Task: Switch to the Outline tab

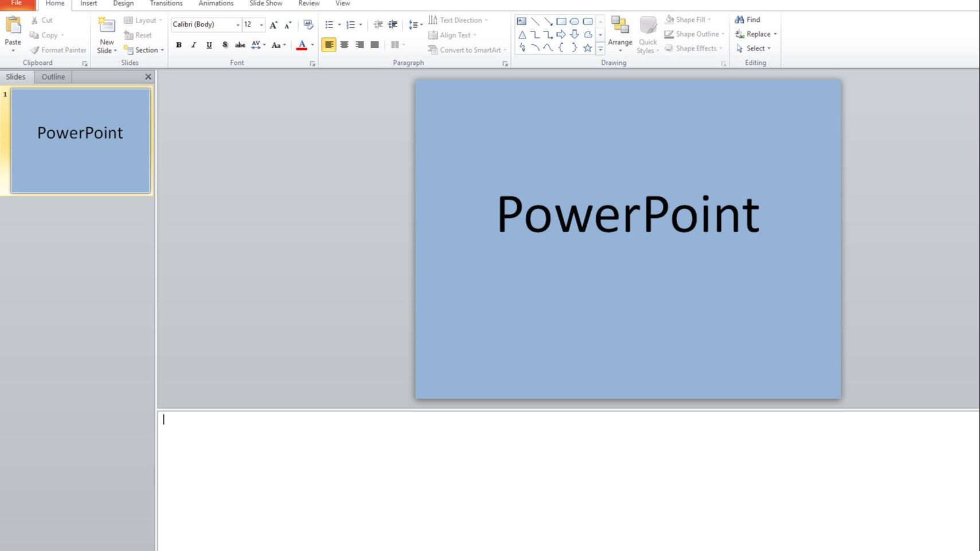Action: coord(53,76)
